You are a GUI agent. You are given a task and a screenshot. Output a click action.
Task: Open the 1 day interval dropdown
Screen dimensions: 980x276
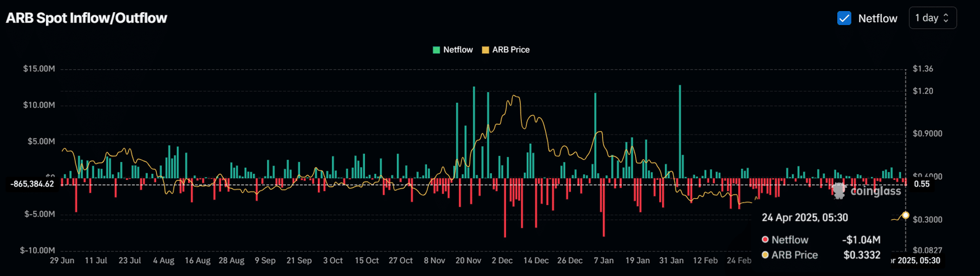(x=932, y=18)
